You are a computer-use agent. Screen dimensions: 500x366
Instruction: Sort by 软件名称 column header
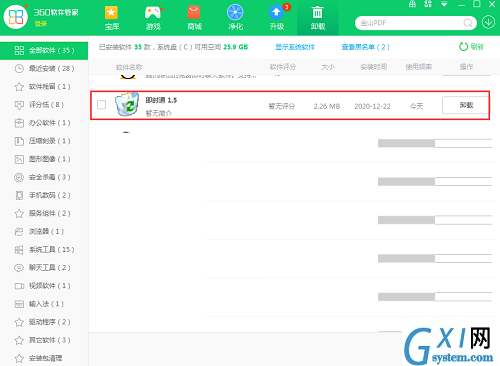(x=129, y=67)
